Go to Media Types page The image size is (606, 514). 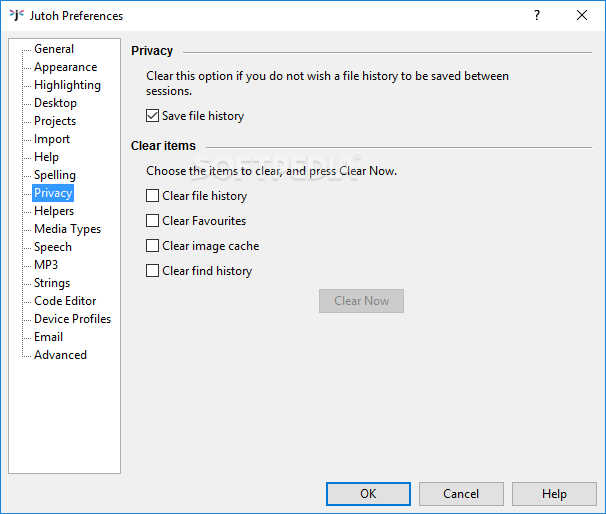coord(67,229)
